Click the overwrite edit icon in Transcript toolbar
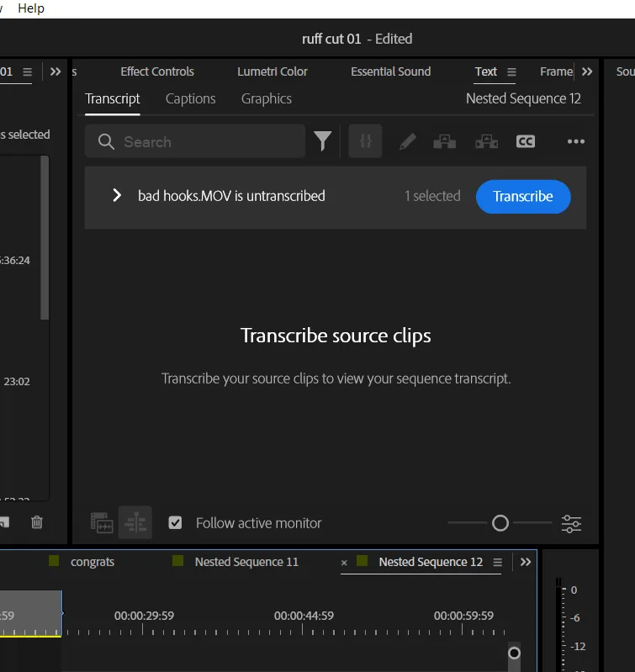The image size is (635, 672). pyautogui.click(x=486, y=141)
